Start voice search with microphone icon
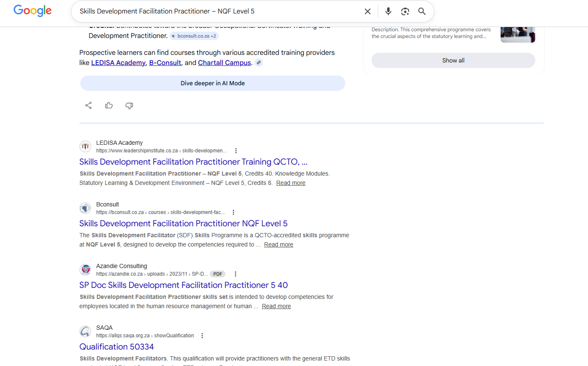The image size is (588, 366). [x=388, y=11]
